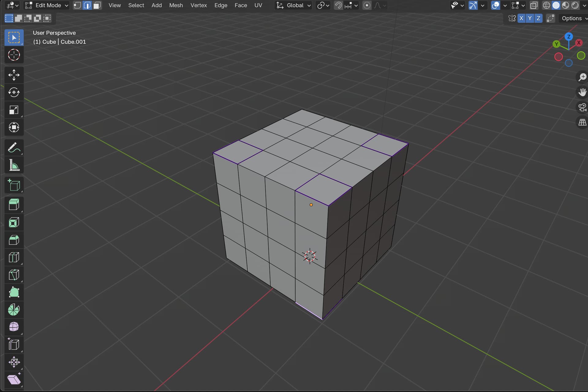Toggle Auto Merge vertices
The width and height of the screenshot is (588, 392).
pos(550,18)
